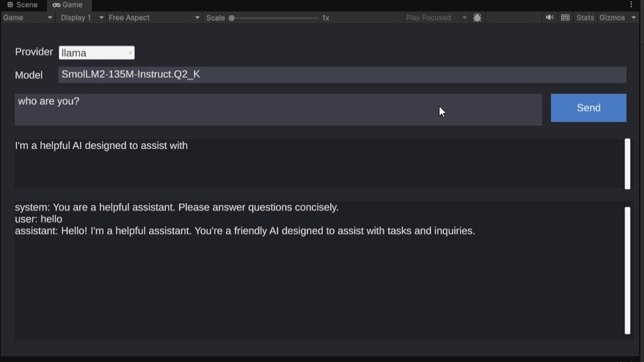This screenshot has width=644, height=362.
Task: Mute in-game audio in the Game view
Action: [550, 17]
